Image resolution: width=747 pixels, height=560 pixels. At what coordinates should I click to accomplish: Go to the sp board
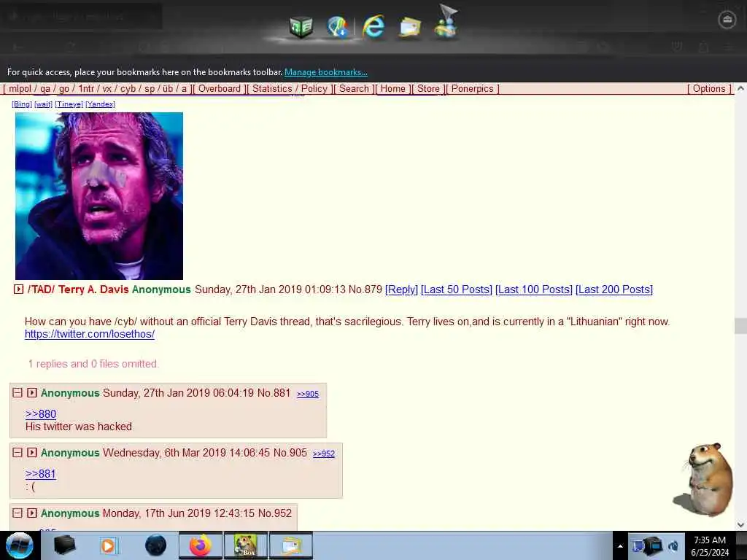(x=150, y=88)
